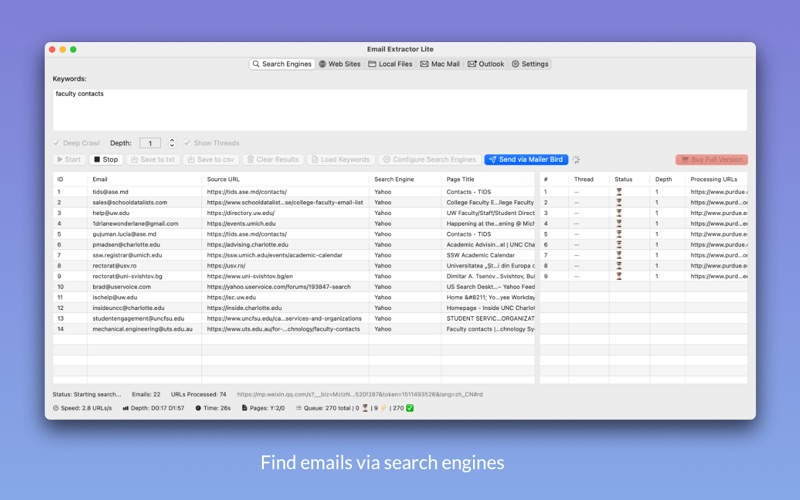This screenshot has width=800, height=500.
Task: Click the SSW Academic Calendar page title
Action: 481,255
